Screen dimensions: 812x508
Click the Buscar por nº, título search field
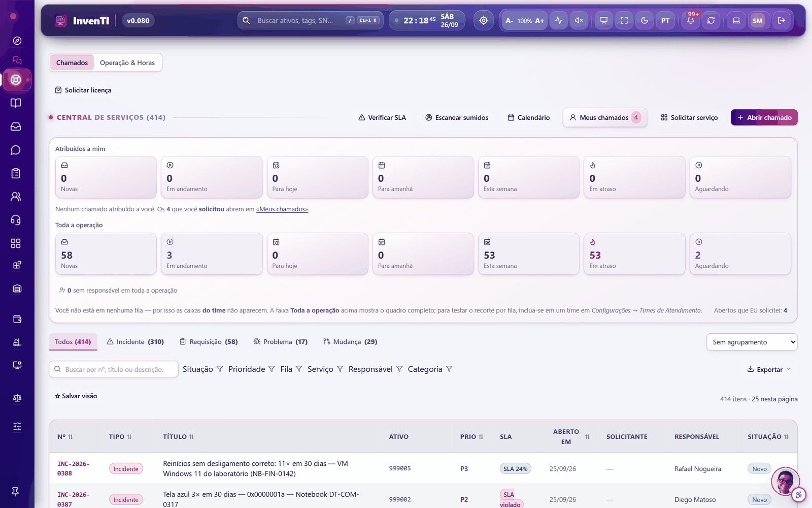114,369
